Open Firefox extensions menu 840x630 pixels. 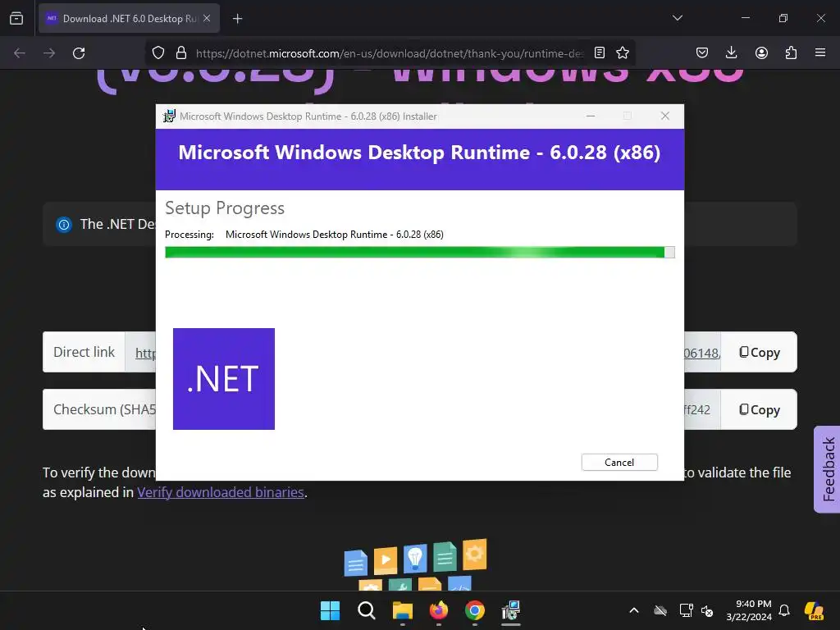[791, 53]
